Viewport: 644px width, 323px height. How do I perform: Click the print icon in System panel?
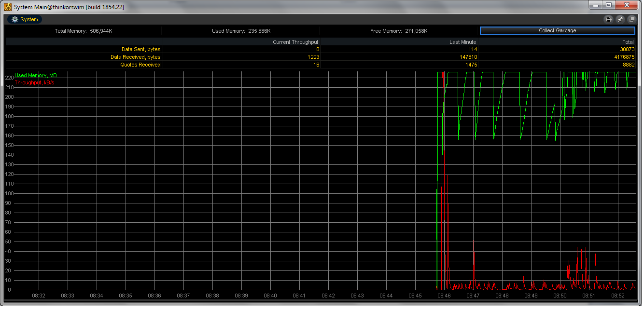pos(608,19)
